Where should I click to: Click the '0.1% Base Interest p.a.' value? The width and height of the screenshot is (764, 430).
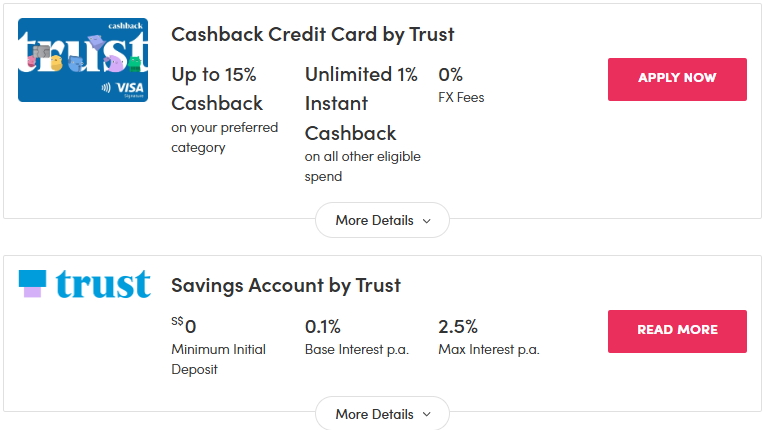323,326
